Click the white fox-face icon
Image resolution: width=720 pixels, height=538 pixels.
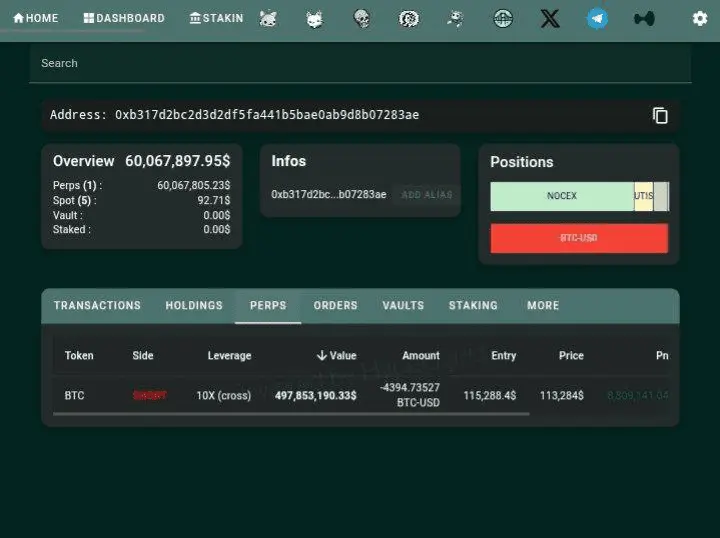click(x=315, y=19)
